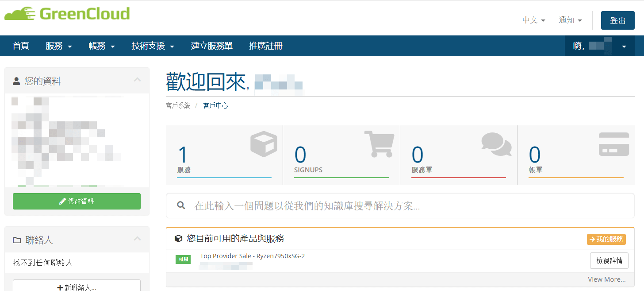Open the 帳務 billing menu
The height and width of the screenshot is (291, 644).
point(102,46)
